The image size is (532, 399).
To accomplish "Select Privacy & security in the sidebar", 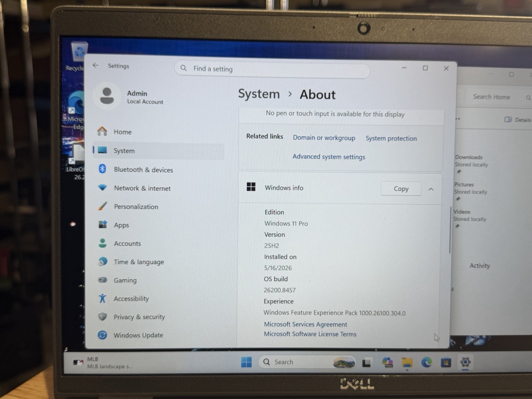I will click(x=159, y=317).
